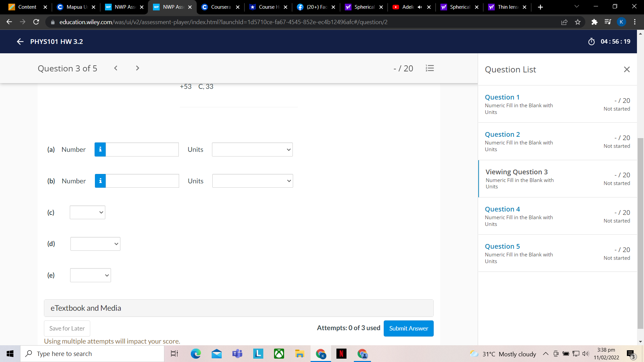The image size is (644, 362).
Task: Bookmark this page with the star icon
Action: tap(578, 22)
